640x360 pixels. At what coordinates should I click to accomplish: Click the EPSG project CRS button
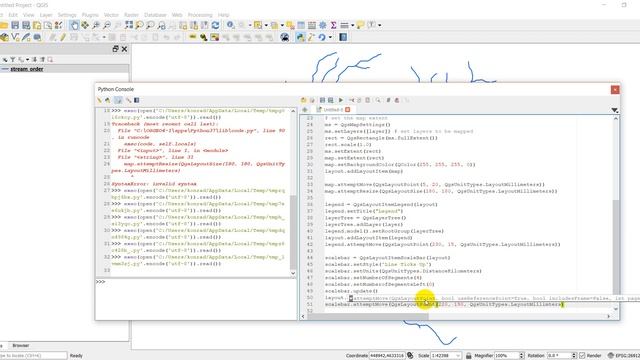point(624,356)
